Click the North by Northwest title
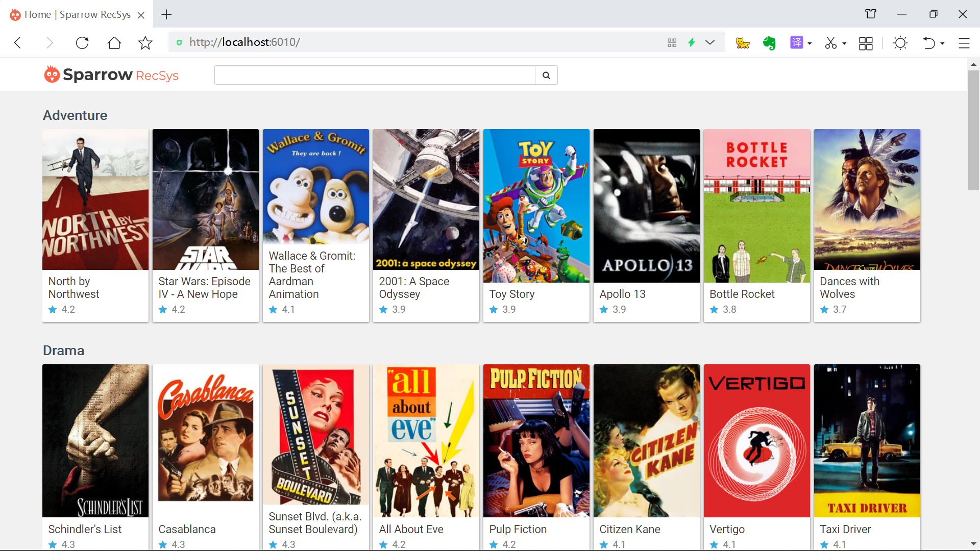 pyautogui.click(x=73, y=288)
